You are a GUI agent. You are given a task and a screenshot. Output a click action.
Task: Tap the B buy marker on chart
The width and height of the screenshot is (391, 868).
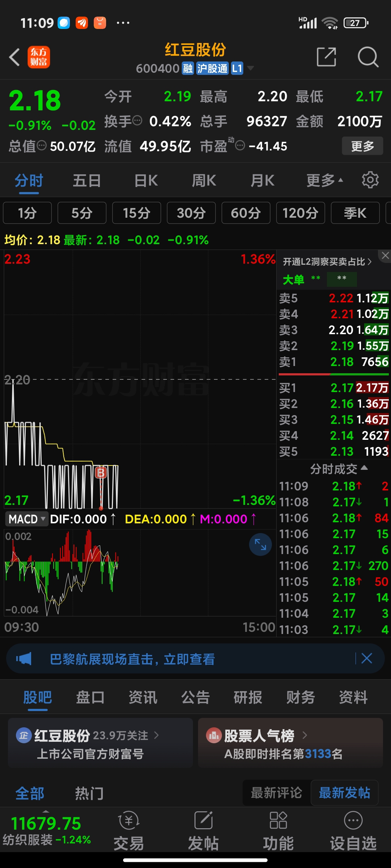[101, 472]
